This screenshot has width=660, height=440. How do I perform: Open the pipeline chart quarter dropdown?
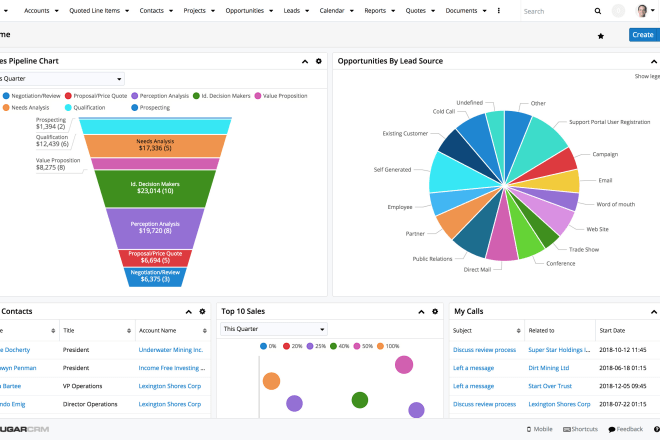point(61,79)
